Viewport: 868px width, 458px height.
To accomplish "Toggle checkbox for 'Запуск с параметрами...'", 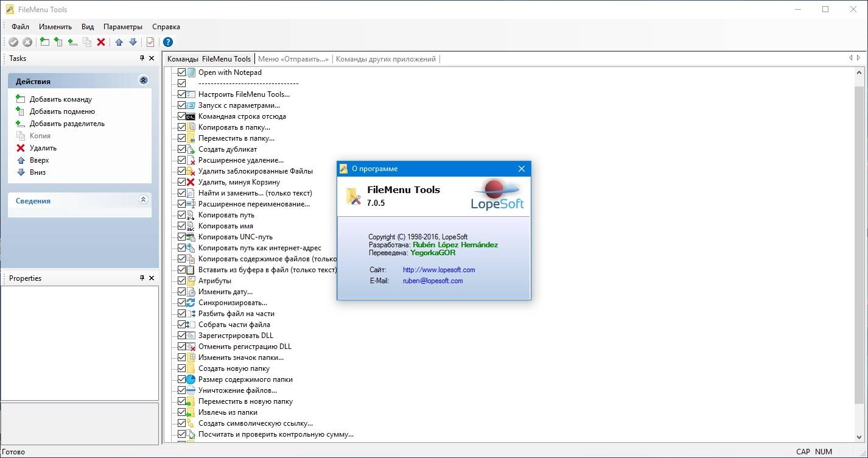I will point(181,105).
